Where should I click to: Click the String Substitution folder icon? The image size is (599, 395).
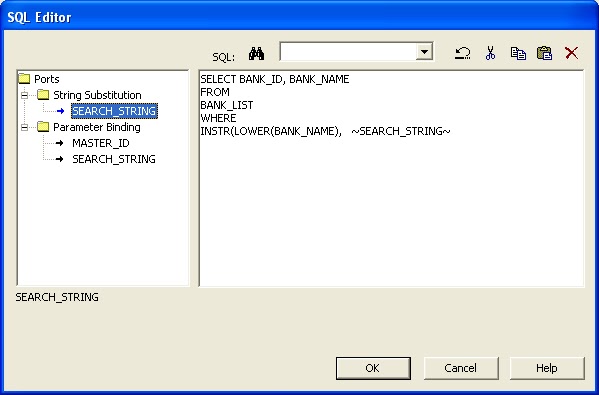(x=43, y=95)
